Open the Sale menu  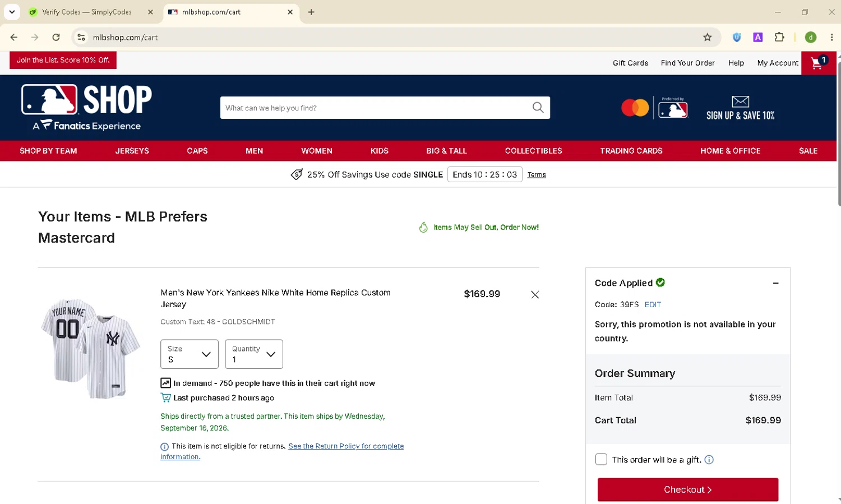[x=808, y=151]
